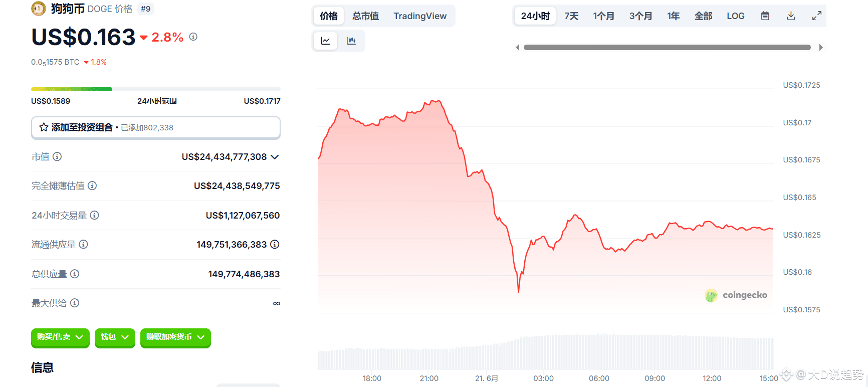The height and width of the screenshot is (387, 868).
Task: Select the 7天 time range
Action: point(571,16)
